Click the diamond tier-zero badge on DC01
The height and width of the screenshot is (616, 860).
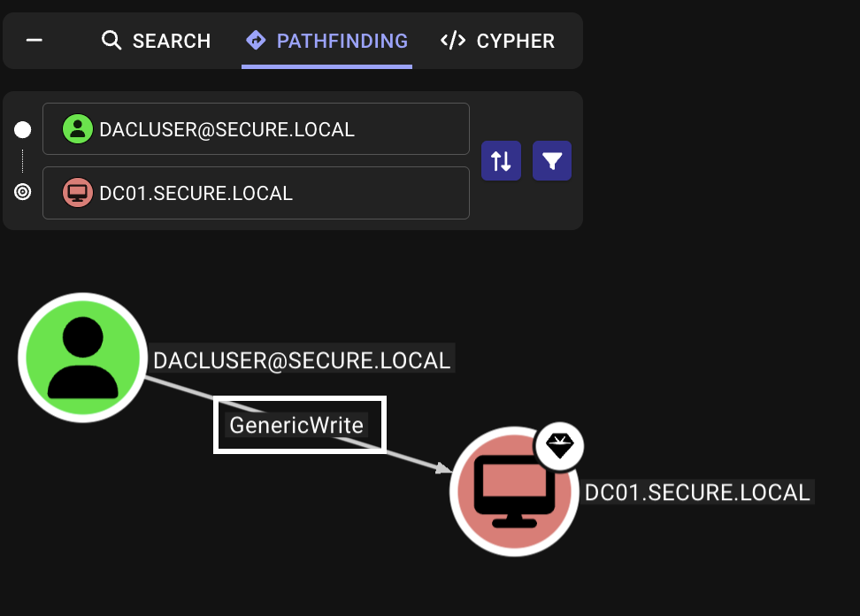561,447
